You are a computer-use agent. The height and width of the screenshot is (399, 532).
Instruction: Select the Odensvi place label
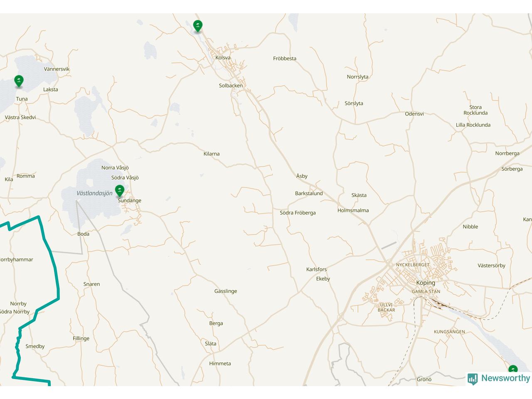(414, 114)
